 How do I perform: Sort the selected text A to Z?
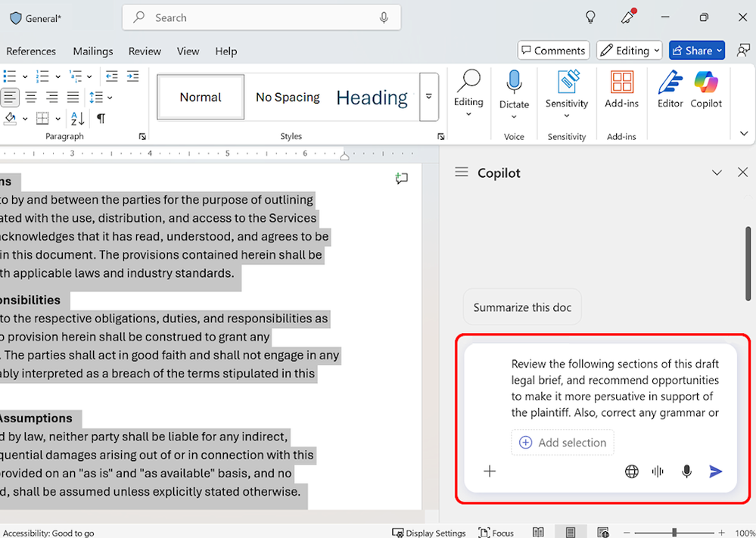(78, 118)
